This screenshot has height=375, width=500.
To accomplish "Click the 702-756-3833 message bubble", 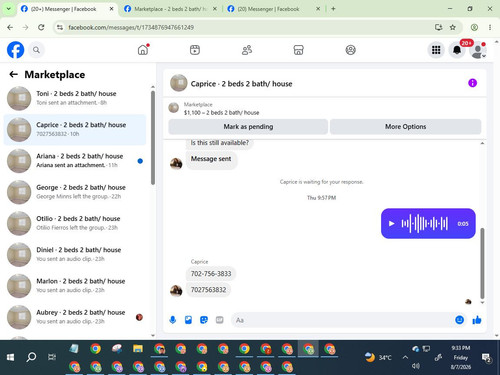I will [x=211, y=274].
